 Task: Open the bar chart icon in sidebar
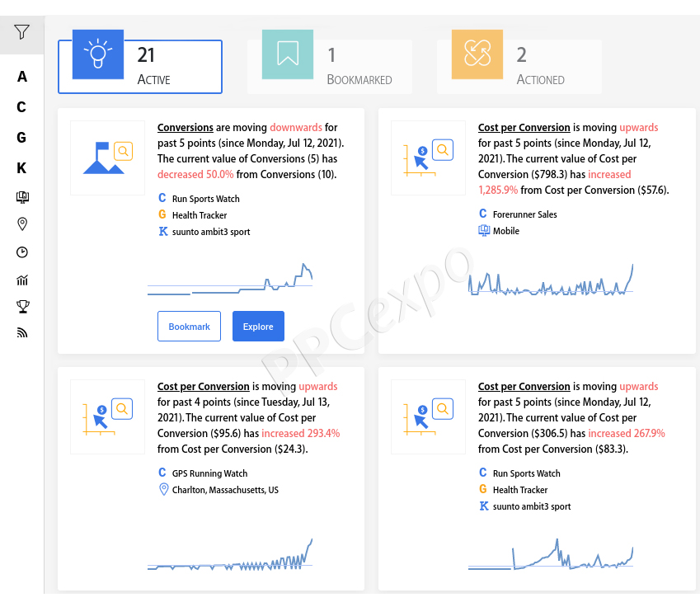pyautogui.click(x=22, y=280)
